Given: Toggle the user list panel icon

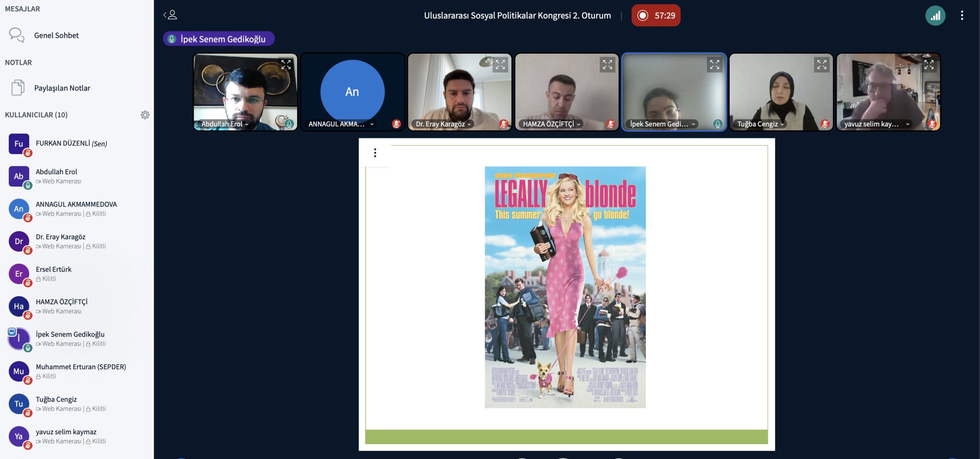Looking at the screenshot, I should pos(170,15).
